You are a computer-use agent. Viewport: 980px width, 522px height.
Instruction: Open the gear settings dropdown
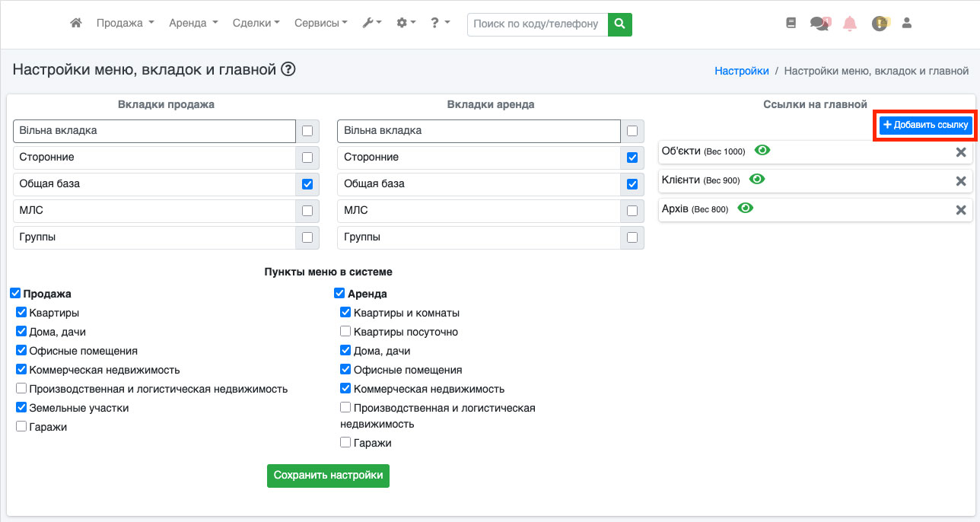(406, 24)
